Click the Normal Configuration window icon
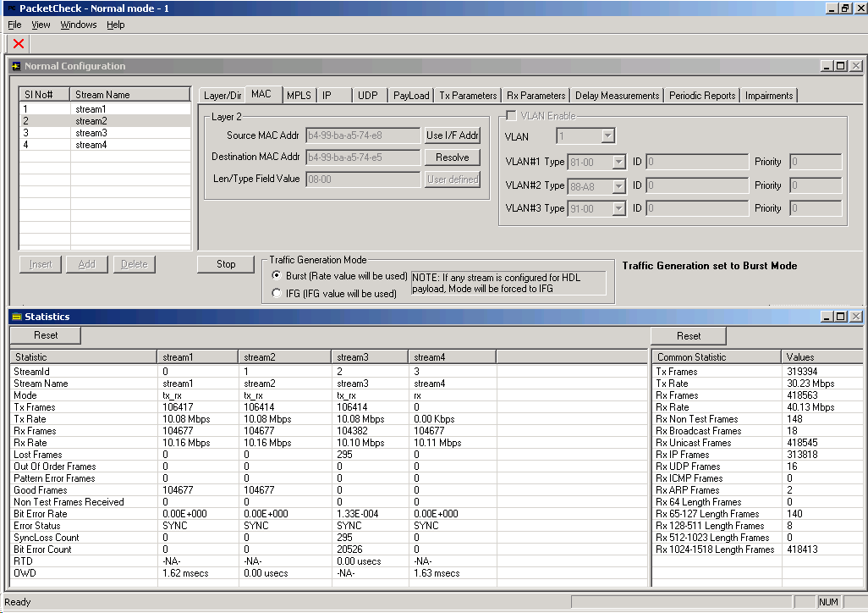This screenshot has height=613, width=868. [14, 66]
